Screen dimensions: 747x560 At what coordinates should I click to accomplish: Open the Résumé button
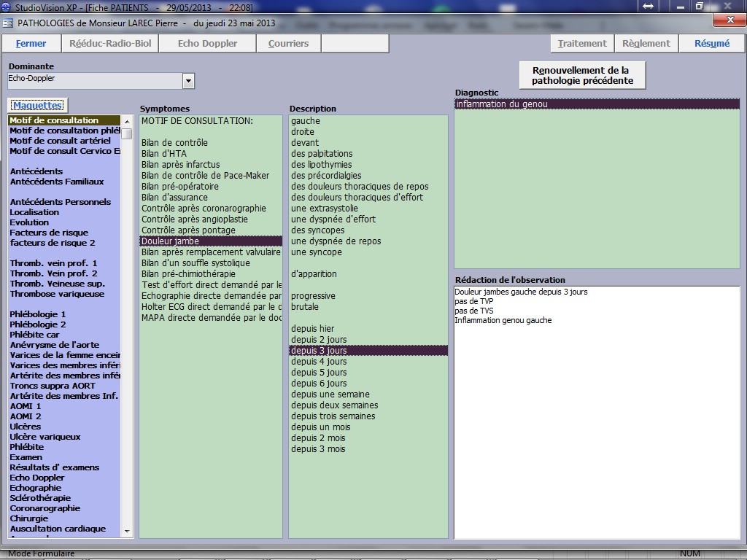(x=711, y=44)
